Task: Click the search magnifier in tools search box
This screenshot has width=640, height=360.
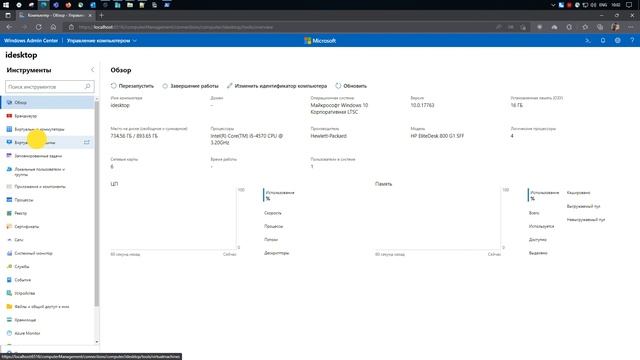Action: 87,87
